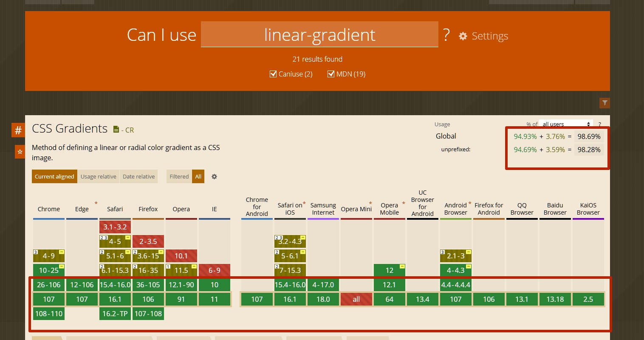Uncheck the MDN (19) checkbox
Screen dimensions: 644x340
331,74
